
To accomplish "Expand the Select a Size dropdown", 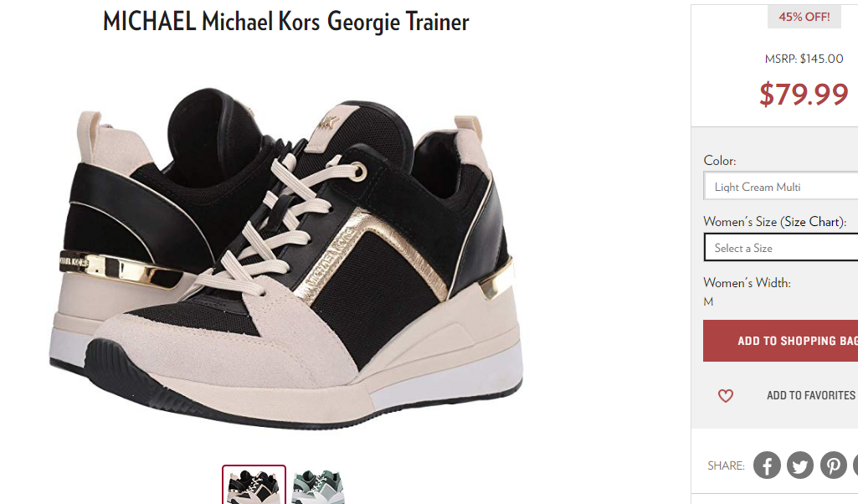I will (781, 247).
